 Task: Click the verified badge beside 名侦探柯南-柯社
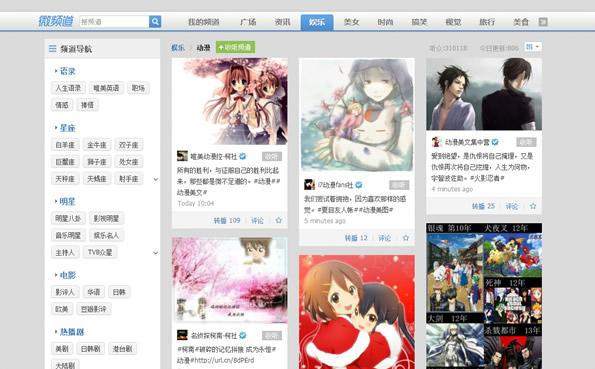click(243, 335)
